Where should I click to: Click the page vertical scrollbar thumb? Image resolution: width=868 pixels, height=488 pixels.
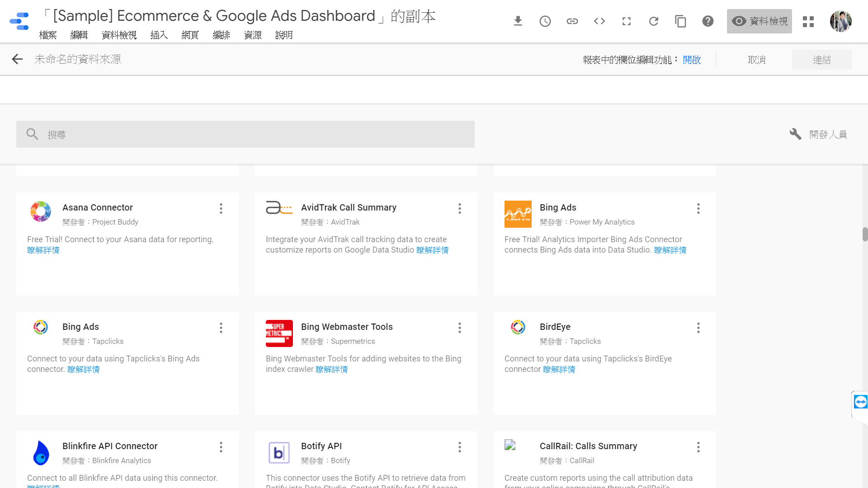tap(865, 235)
